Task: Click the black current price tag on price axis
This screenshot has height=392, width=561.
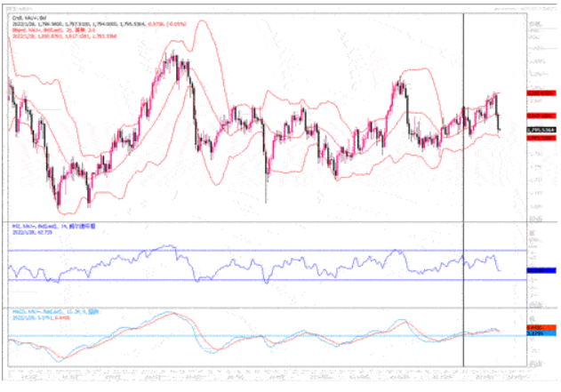Action: tap(541, 131)
